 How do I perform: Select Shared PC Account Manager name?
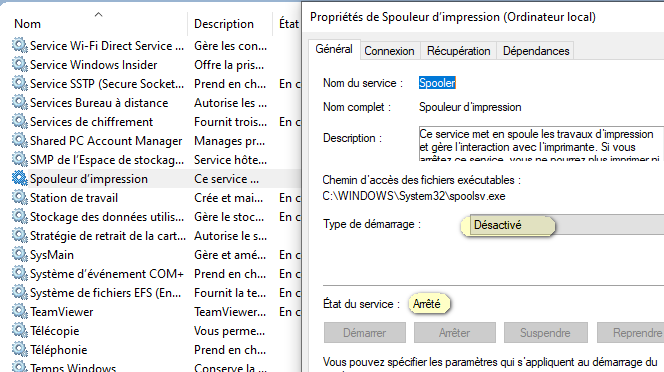click(106, 141)
